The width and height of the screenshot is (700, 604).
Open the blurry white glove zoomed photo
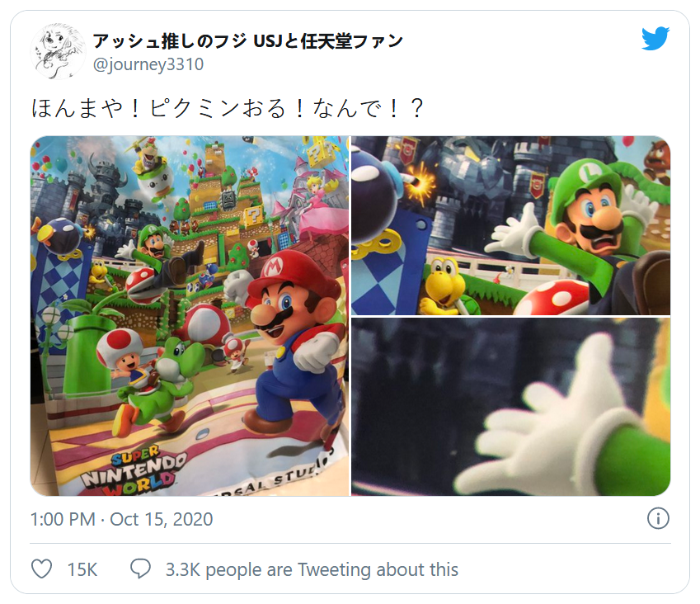coord(510,407)
